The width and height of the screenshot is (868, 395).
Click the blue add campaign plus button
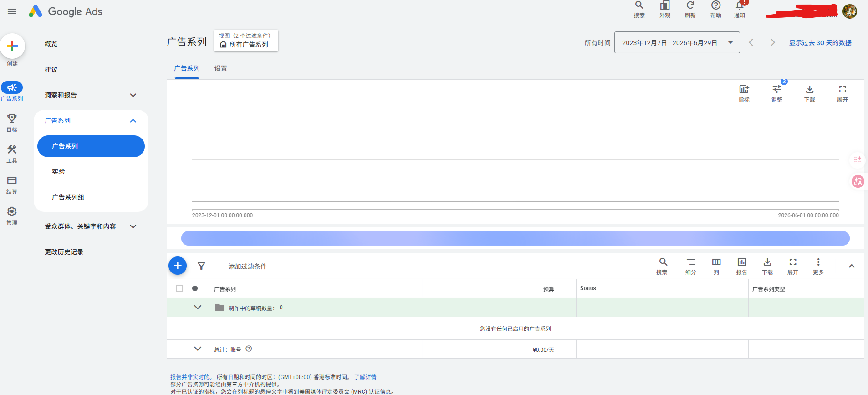(178, 266)
